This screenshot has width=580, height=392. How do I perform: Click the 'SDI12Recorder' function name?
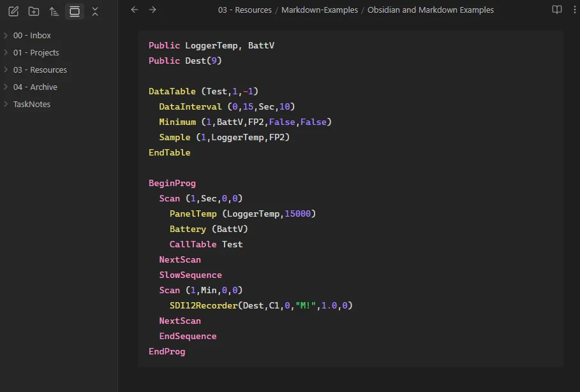204,305
